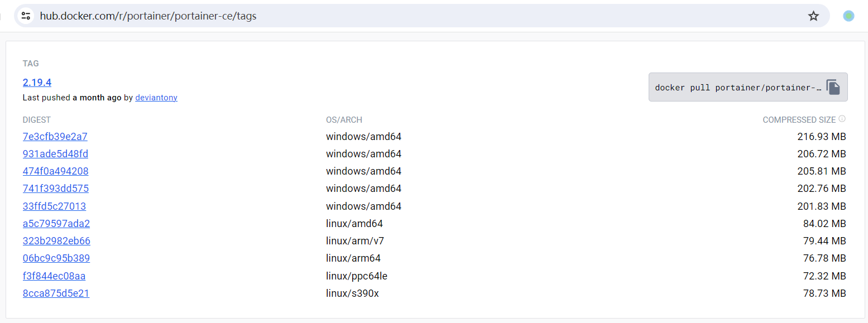Click inside the browser address bar

[x=391, y=16]
